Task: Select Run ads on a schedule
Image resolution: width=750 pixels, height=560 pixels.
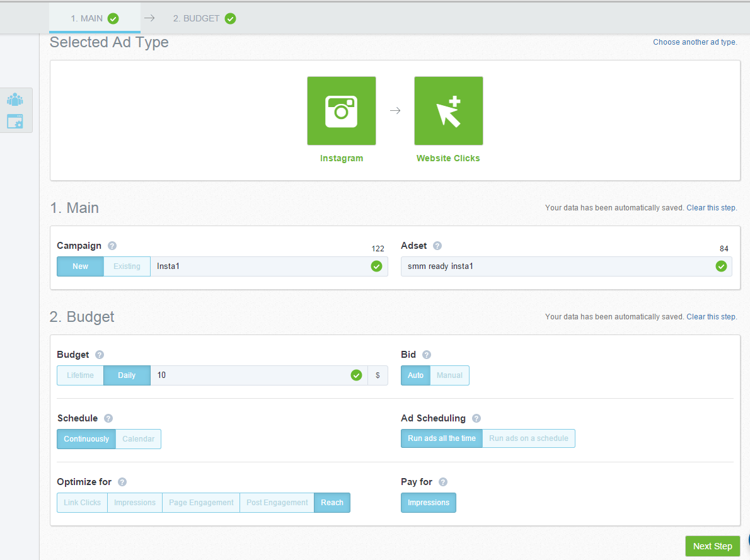Action: tap(529, 438)
